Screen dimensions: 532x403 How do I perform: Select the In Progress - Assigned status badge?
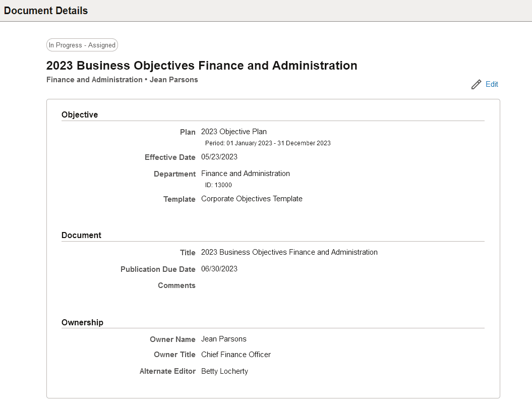82,45
